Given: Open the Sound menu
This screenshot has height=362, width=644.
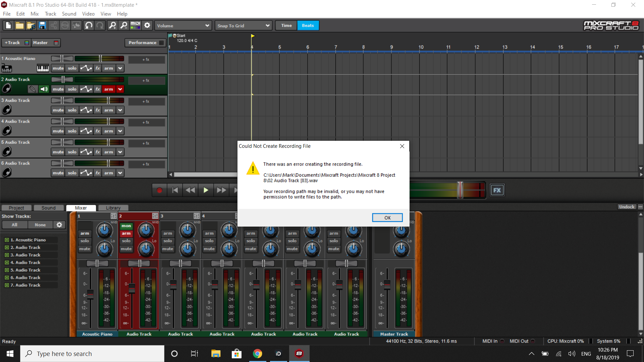Looking at the screenshot, I should pyautogui.click(x=69, y=14).
